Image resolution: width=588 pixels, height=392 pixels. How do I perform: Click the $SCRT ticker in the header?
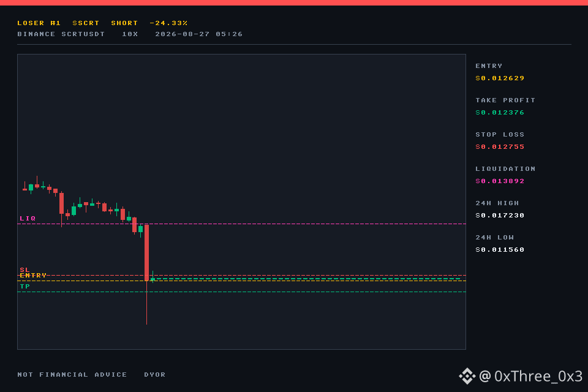(x=86, y=23)
